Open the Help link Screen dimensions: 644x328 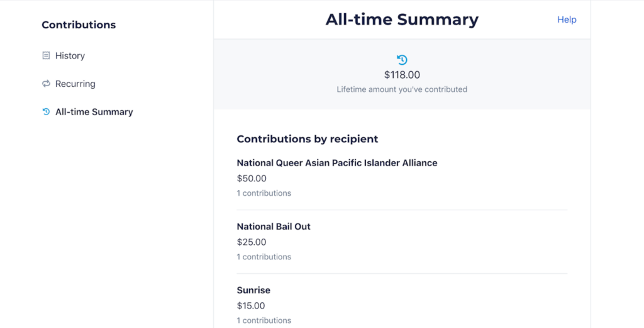[567, 20]
